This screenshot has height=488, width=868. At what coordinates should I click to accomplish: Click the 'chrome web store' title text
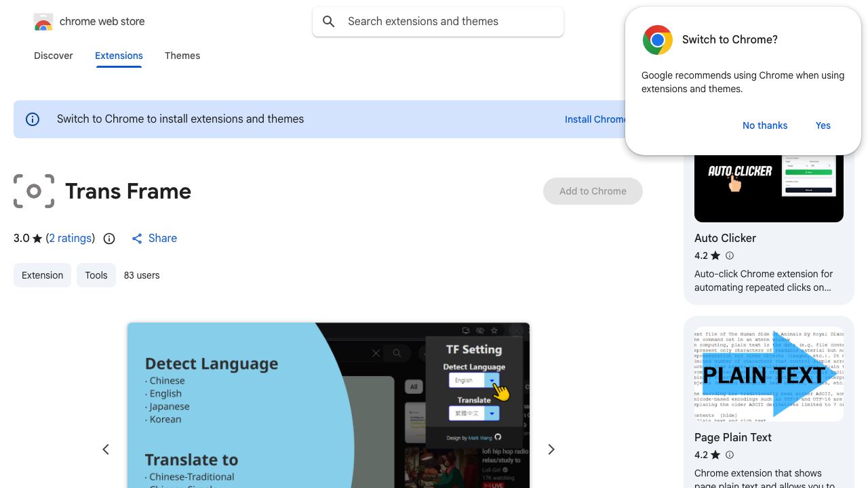(102, 22)
